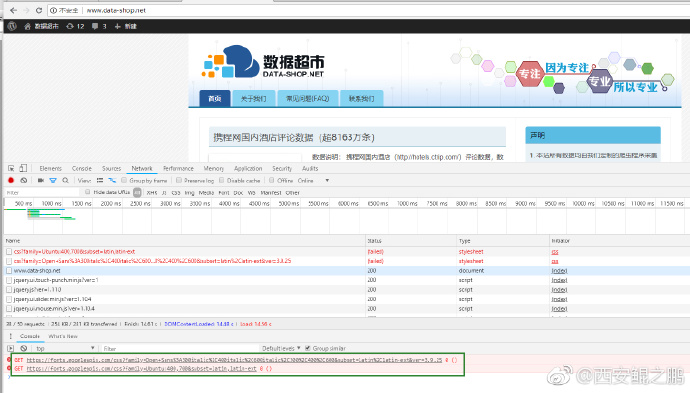This screenshot has height=393, width=690.
Task: Open the Online throttling dropdown
Action: tap(313, 180)
